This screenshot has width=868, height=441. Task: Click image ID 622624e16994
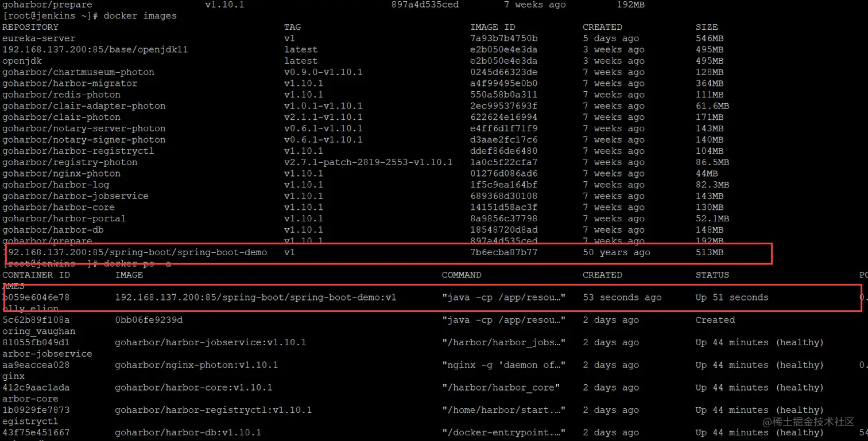504,117
